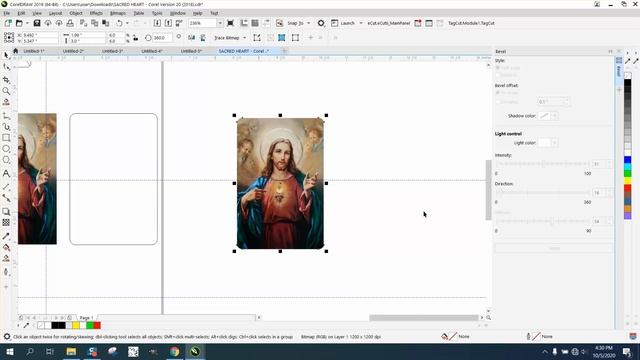
Task: Select the Rectangle tool
Action: (6, 138)
